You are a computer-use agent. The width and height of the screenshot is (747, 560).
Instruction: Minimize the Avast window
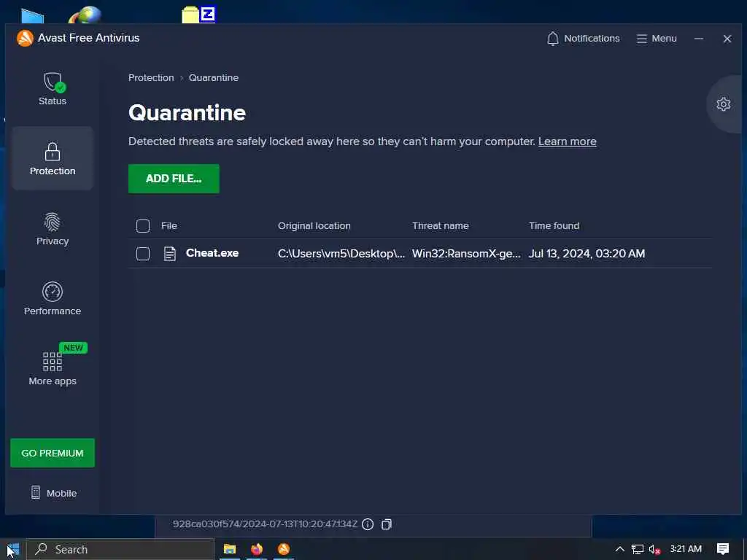tap(698, 39)
